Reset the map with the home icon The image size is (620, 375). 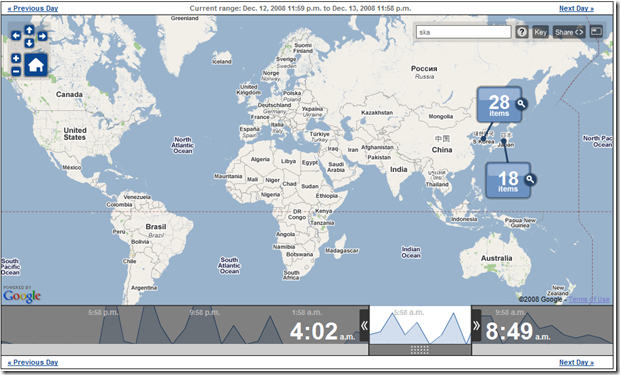point(36,65)
